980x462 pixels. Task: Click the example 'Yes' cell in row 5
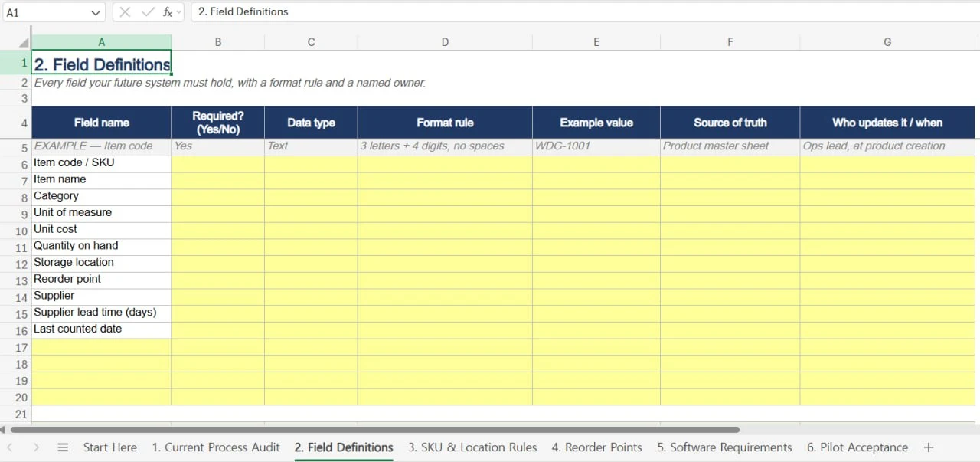[218, 146]
